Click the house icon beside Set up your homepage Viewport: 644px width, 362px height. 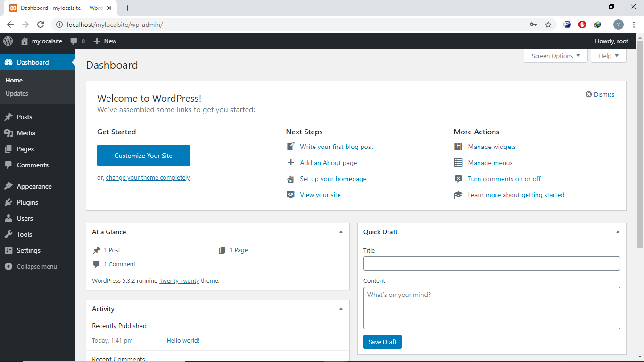(291, 179)
